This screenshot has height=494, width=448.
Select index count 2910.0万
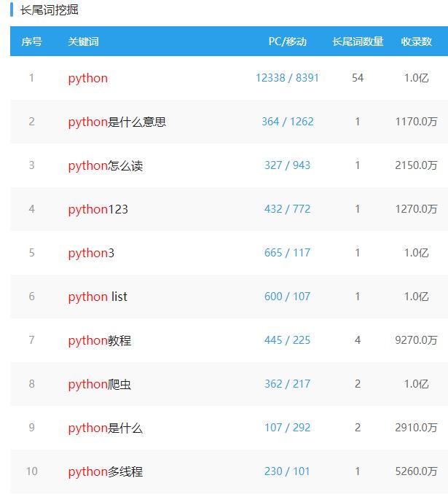(x=416, y=428)
